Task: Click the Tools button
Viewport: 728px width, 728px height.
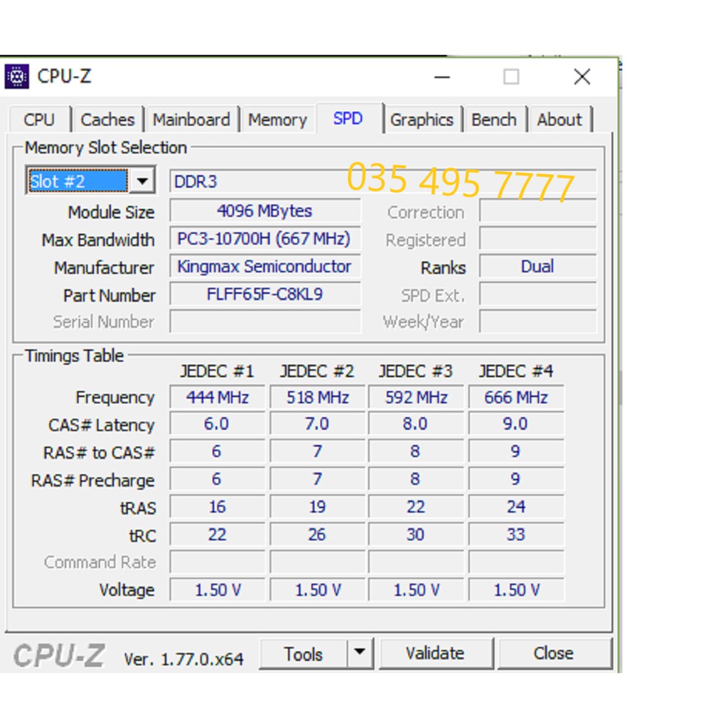Action: coord(304,653)
